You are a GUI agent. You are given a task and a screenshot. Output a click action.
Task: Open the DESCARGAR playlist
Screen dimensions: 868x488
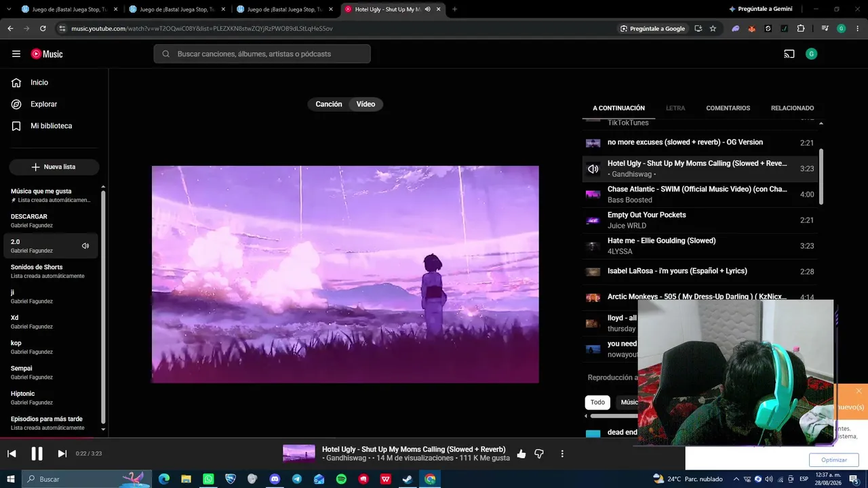point(51,221)
